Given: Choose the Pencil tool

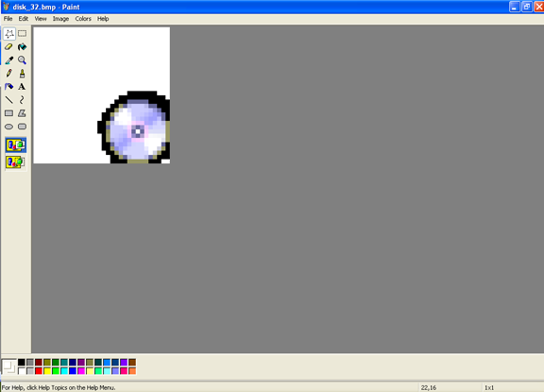Looking at the screenshot, I should tap(9, 74).
